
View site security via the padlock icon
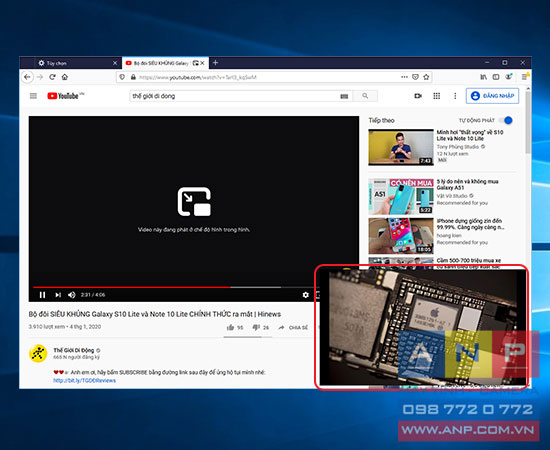133,77
